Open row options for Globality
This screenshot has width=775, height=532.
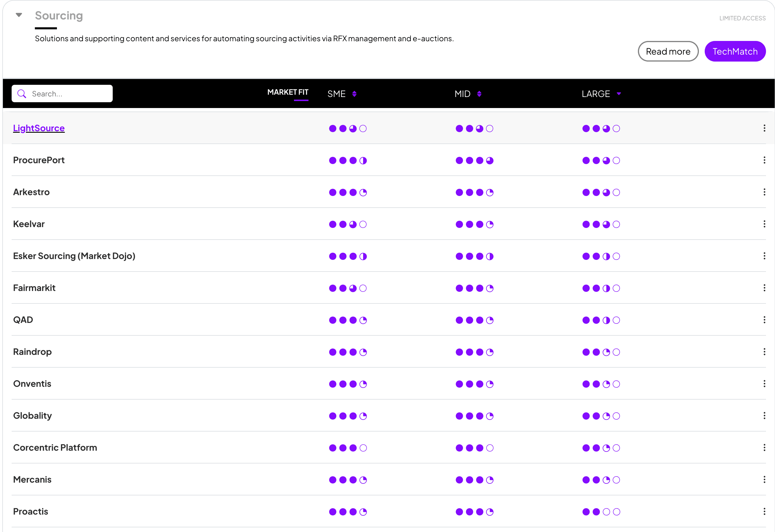(x=764, y=415)
